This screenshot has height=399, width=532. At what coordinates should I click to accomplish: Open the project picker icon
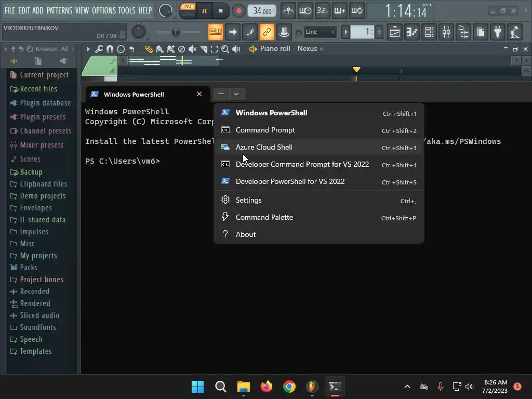[x=481, y=32]
